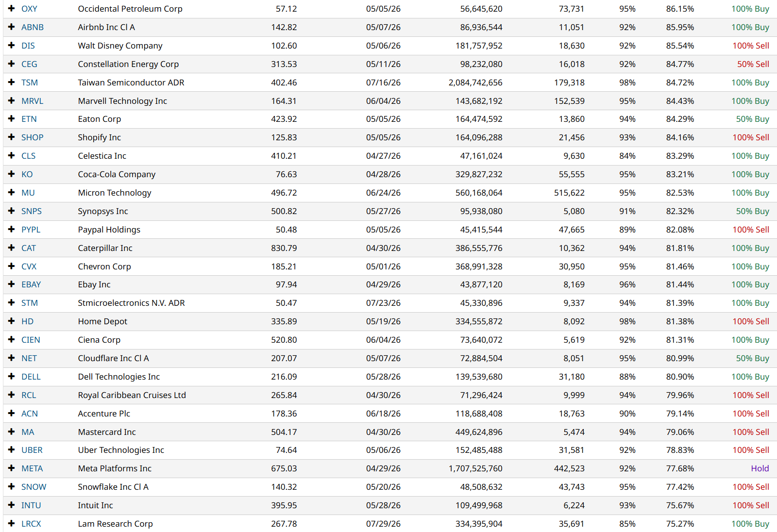Expand the OXY row plus icon
Viewport: 777px width, 532px height.
point(12,9)
